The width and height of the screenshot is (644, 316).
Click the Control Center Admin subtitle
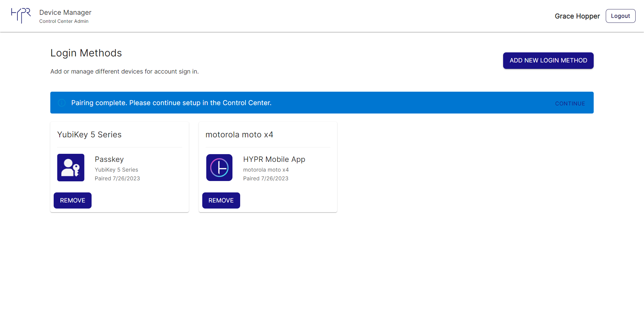point(64,21)
